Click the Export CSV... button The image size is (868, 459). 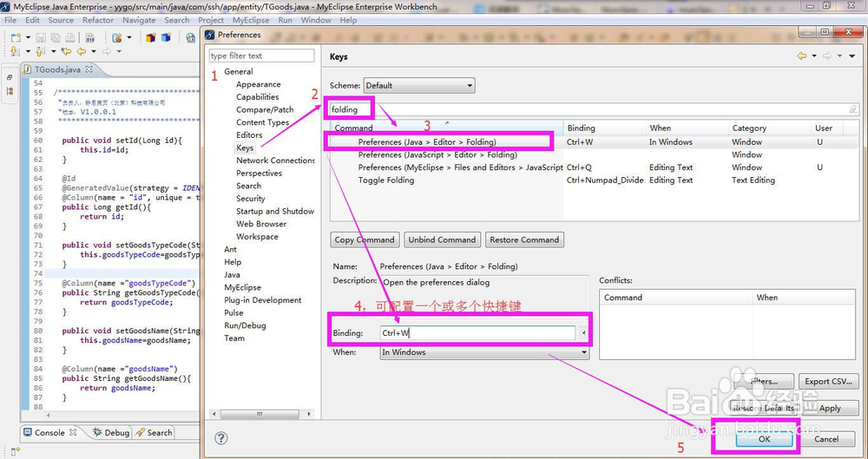[x=829, y=382]
